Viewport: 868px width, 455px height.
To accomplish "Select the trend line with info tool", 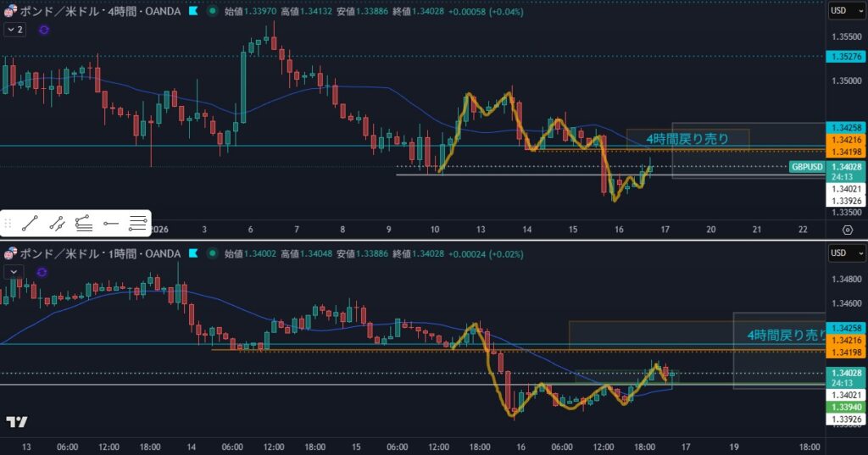I will tap(58, 224).
